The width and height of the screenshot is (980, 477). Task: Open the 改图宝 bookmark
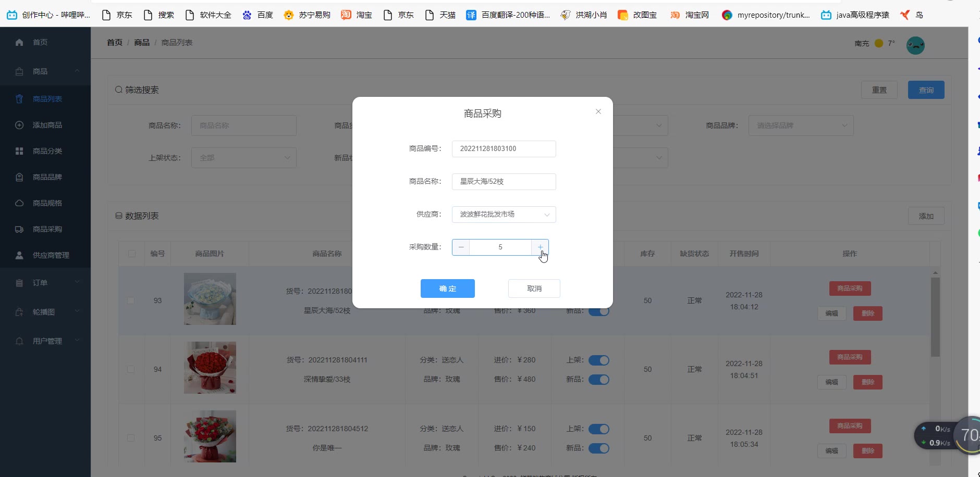(x=637, y=15)
